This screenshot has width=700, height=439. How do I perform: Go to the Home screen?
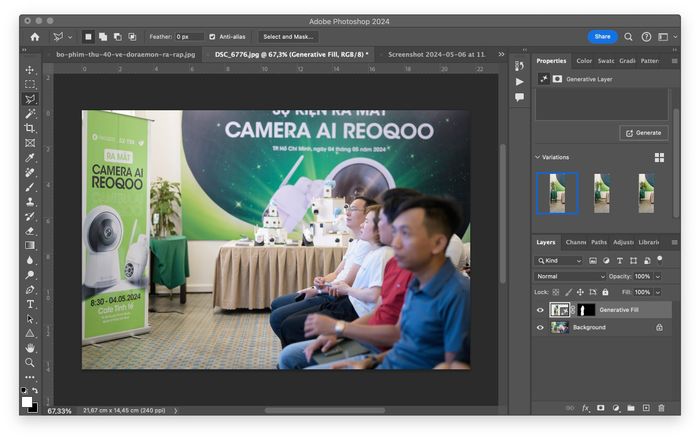35,37
